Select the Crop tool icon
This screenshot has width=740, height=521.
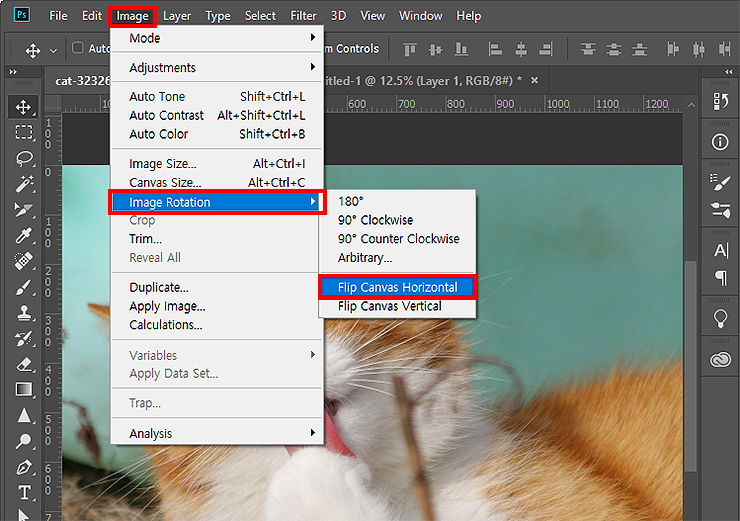(x=23, y=210)
